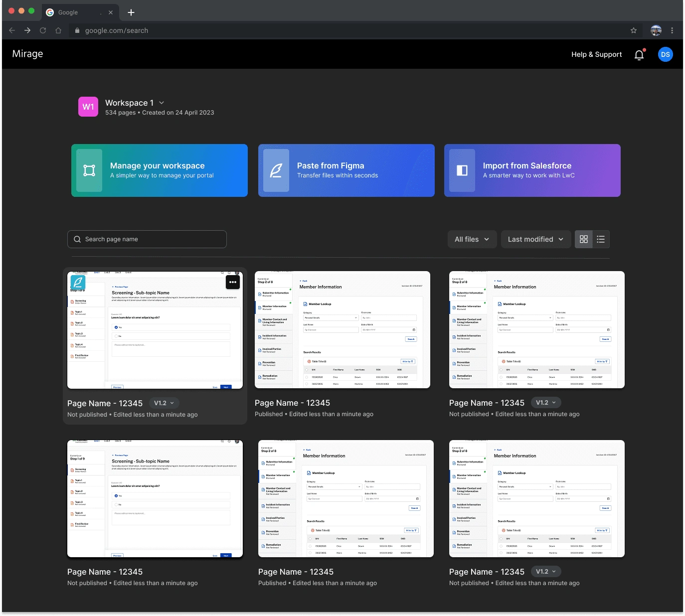Click the W1 workspace badge
This screenshot has width=685, height=616.
(88, 107)
